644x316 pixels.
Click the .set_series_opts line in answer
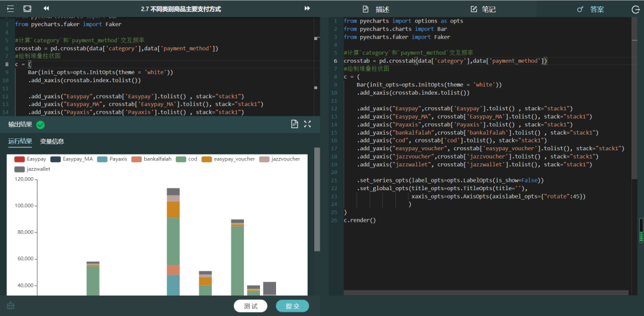451,181
